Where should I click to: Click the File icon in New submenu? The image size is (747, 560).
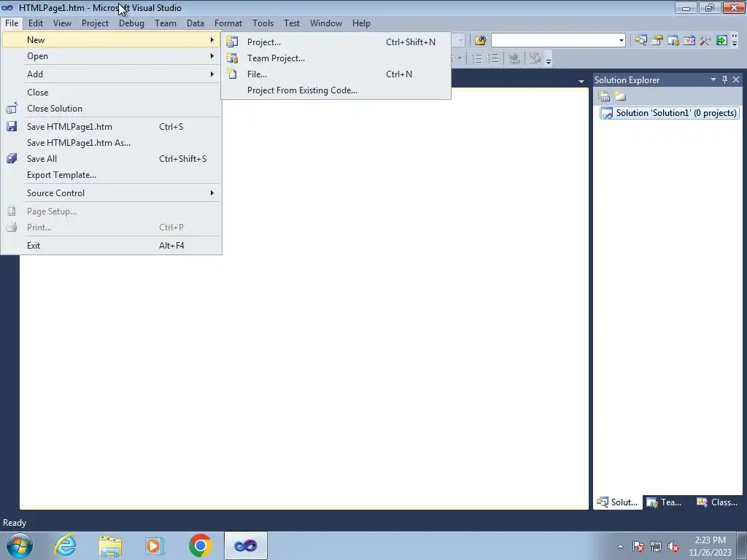click(x=232, y=74)
